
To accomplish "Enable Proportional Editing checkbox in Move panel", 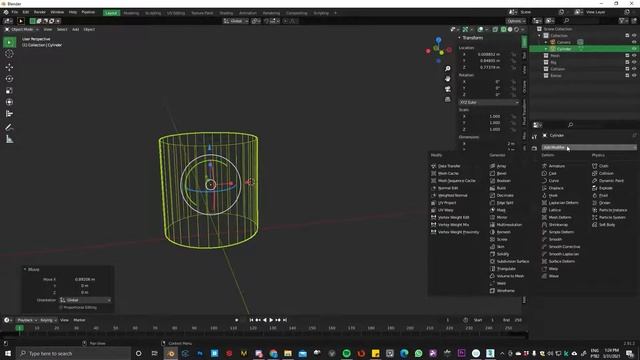I will click(x=61, y=307).
